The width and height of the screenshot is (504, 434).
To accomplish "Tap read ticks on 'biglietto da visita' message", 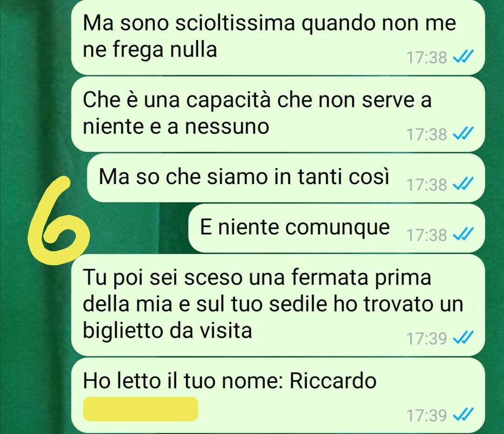I will [463, 338].
